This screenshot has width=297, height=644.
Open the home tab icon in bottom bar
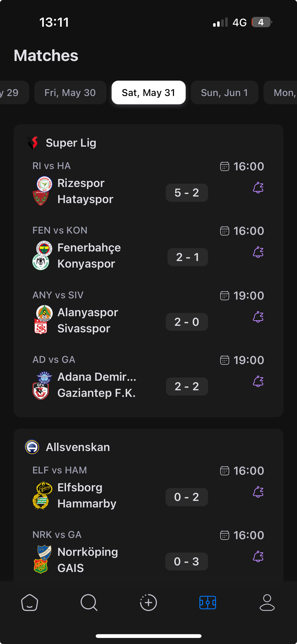pos(29,602)
